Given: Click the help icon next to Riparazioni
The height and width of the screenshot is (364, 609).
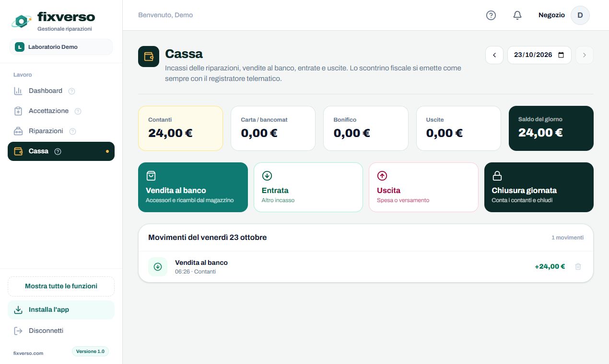Looking at the screenshot, I should pyautogui.click(x=73, y=131).
